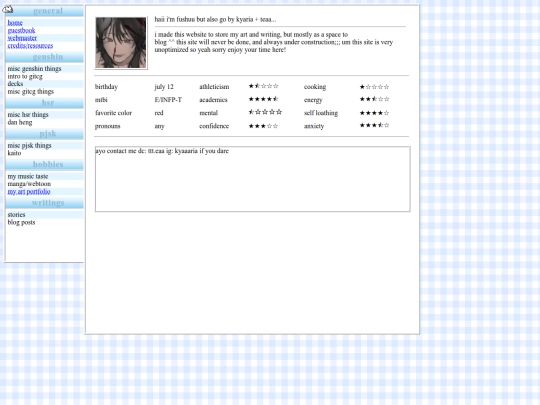Screen dimensions: 540x405
Task: Click 'blog posts' sidebar entry
Action: pyautogui.click(x=21, y=222)
